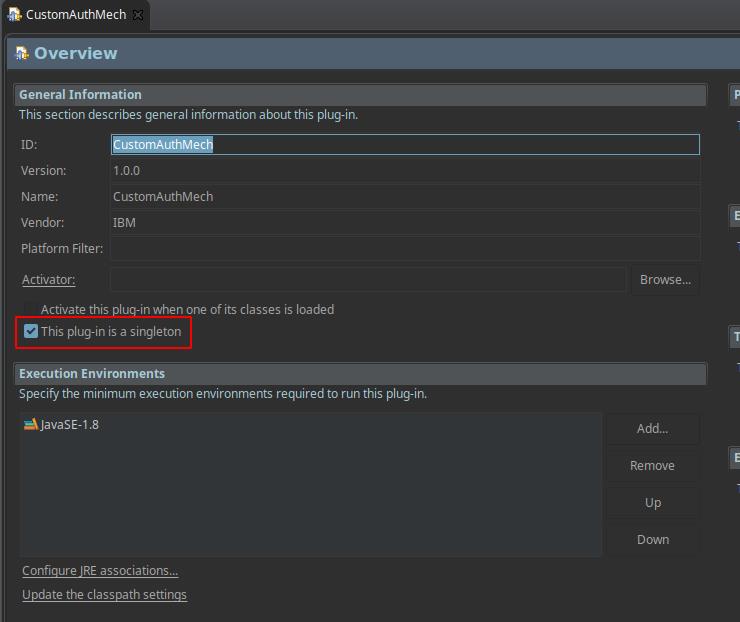Click Up to reorder environment
The height and width of the screenshot is (622, 740).
[x=652, y=503]
